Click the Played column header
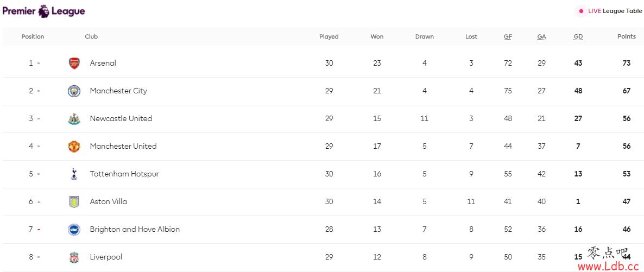The image size is (644, 272). (329, 36)
